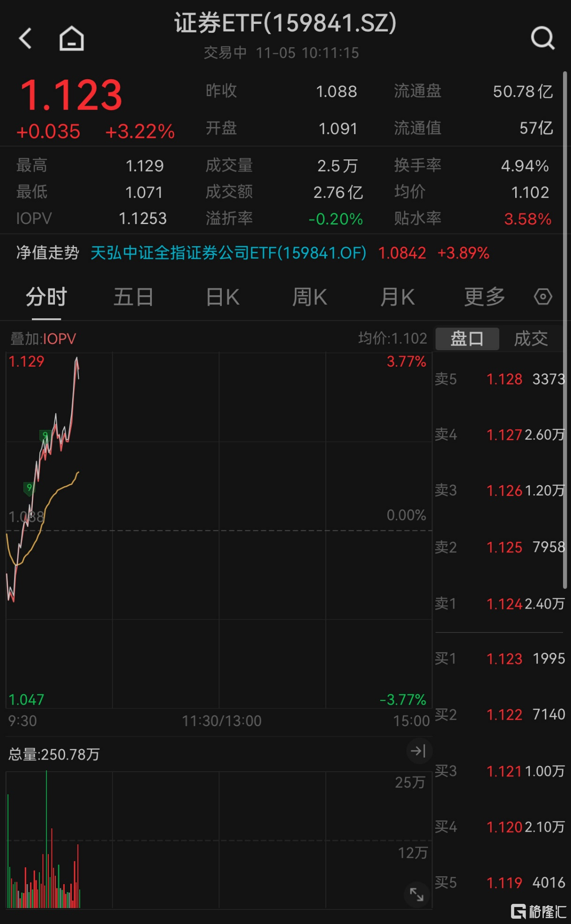This screenshot has height=924, width=571.
Task: Tap the 溢折率 value -0.20%
Action: [336, 219]
